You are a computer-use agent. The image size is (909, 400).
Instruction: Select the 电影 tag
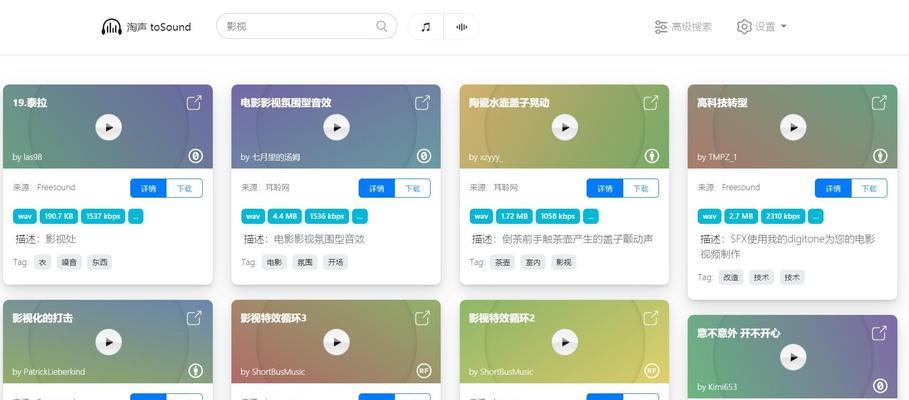pos(274,262)
